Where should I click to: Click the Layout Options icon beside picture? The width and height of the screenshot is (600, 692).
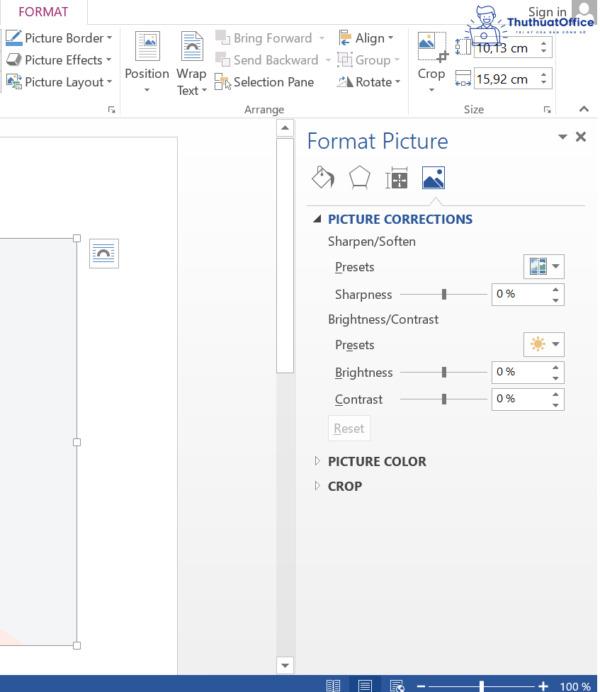[103, 254]
